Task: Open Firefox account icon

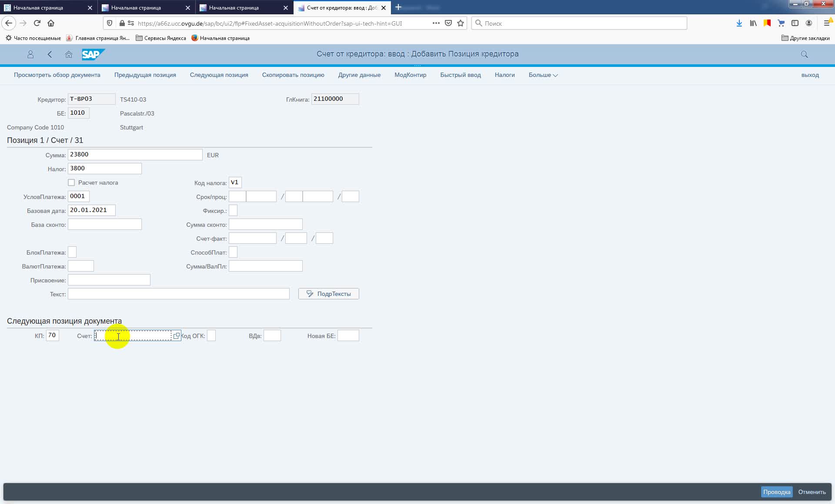Action: coord(809,23)
